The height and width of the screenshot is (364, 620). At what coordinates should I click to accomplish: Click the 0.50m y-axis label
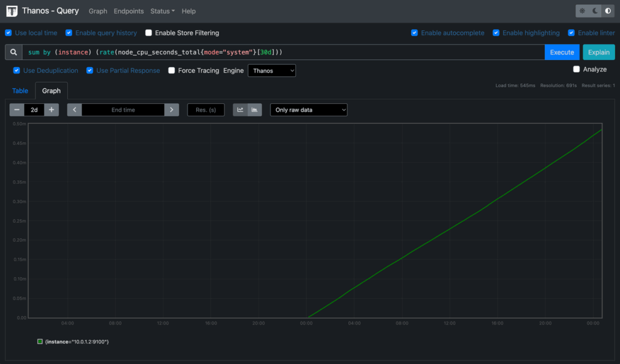tap(19, 123)
